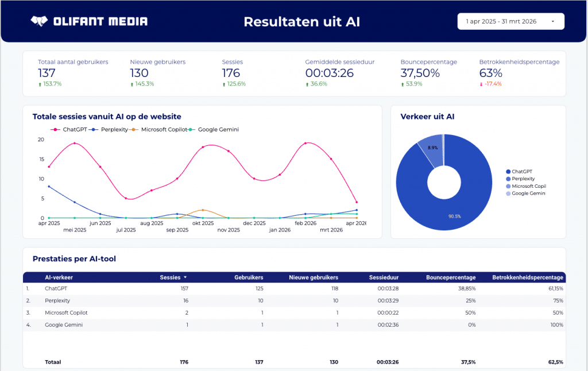Click the AI-verkeer column header
This screenshot has width=588, height=371.
click(59, 277)
